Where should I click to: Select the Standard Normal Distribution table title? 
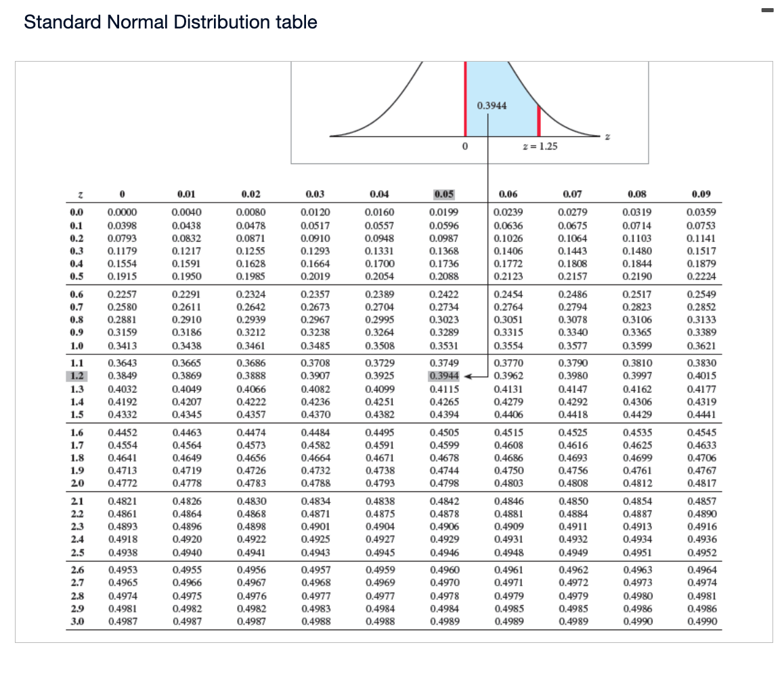tap(170, 22)
